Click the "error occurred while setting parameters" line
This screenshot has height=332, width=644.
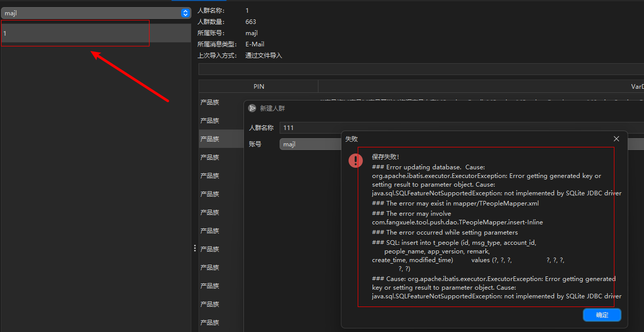pyautogui.click(x=445, y=233)
